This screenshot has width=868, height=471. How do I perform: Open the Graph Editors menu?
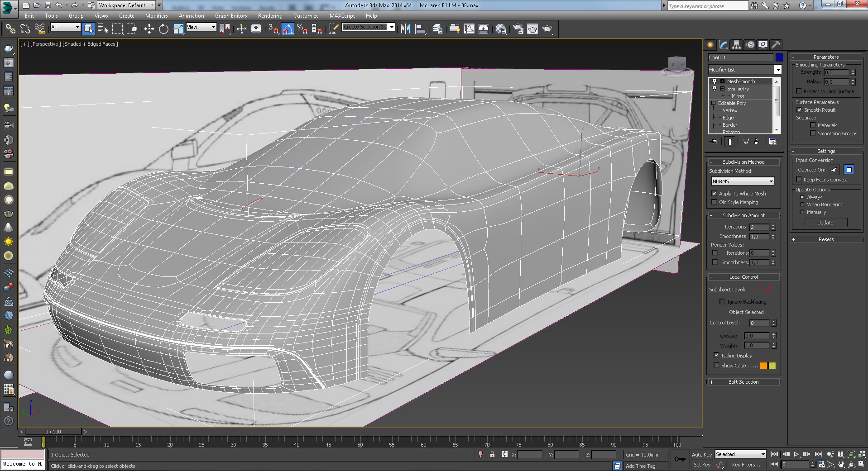(x=231, y=16)
